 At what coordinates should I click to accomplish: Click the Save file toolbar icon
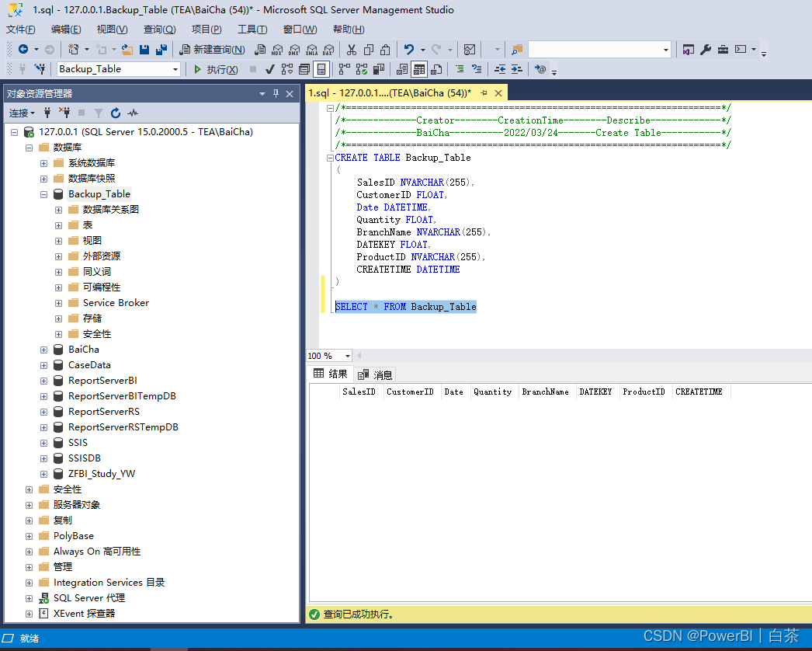[x=144, y=50]
